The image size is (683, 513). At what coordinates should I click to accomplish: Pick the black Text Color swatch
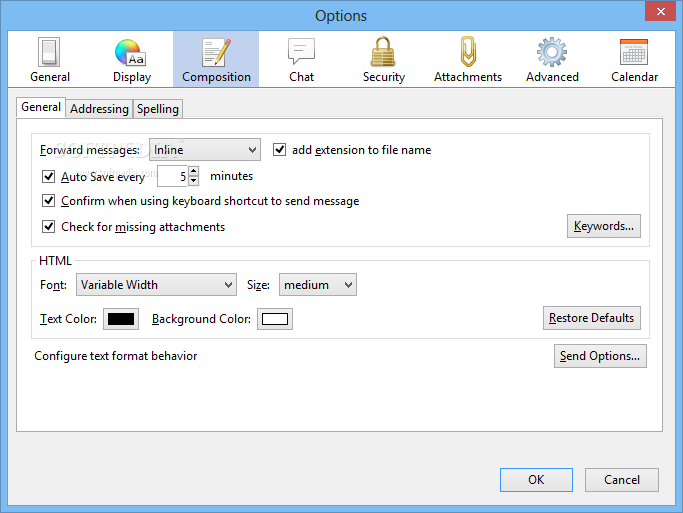pos(121,319)
